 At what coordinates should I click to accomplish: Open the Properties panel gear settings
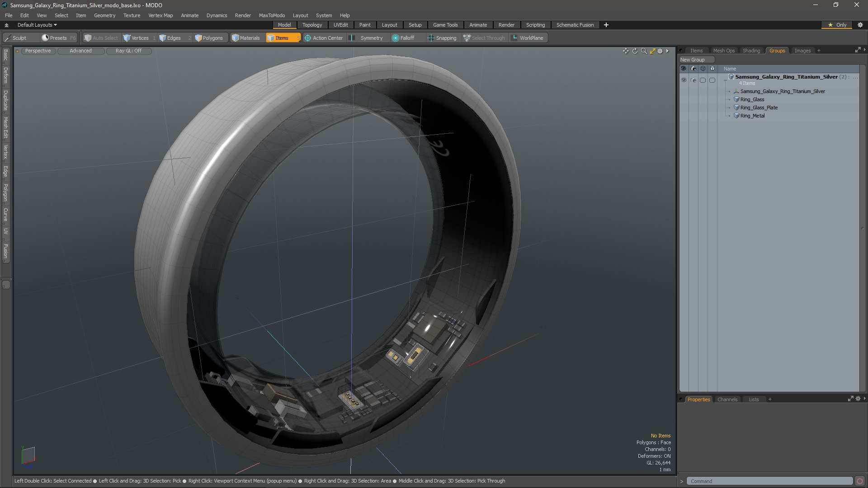click(858, 399)
